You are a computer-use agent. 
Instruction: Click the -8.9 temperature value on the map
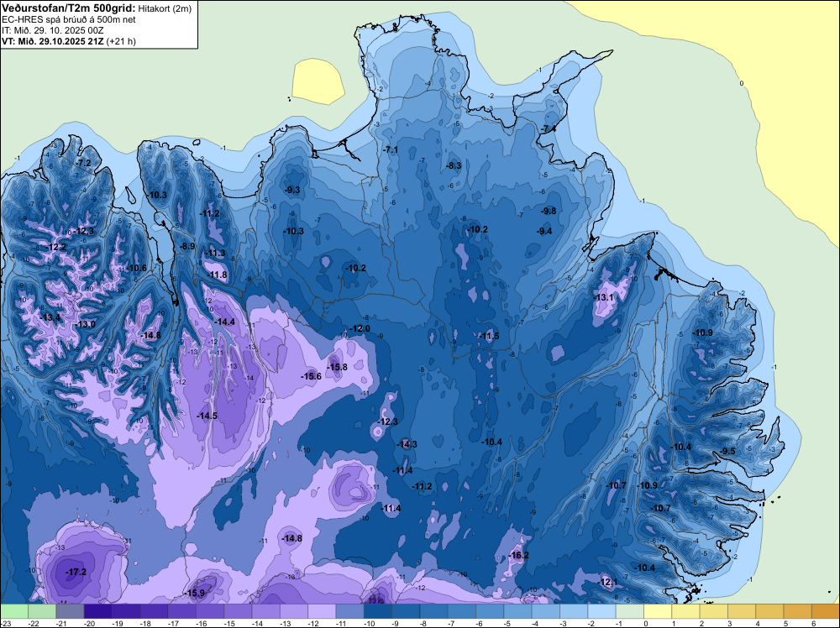(187, 246)
